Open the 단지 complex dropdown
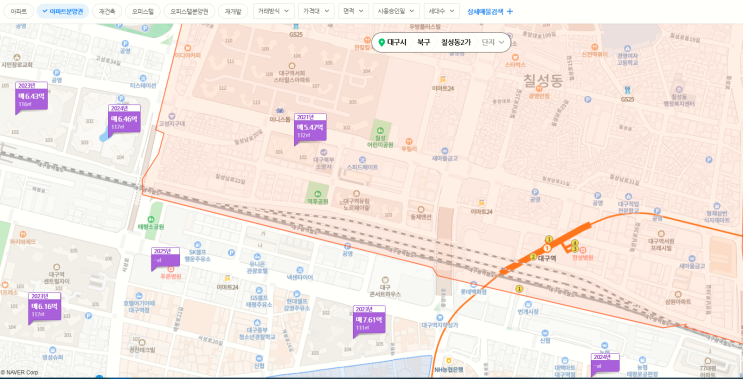The height and width of the screenshot is (379, 743). (x=493, y=42)
